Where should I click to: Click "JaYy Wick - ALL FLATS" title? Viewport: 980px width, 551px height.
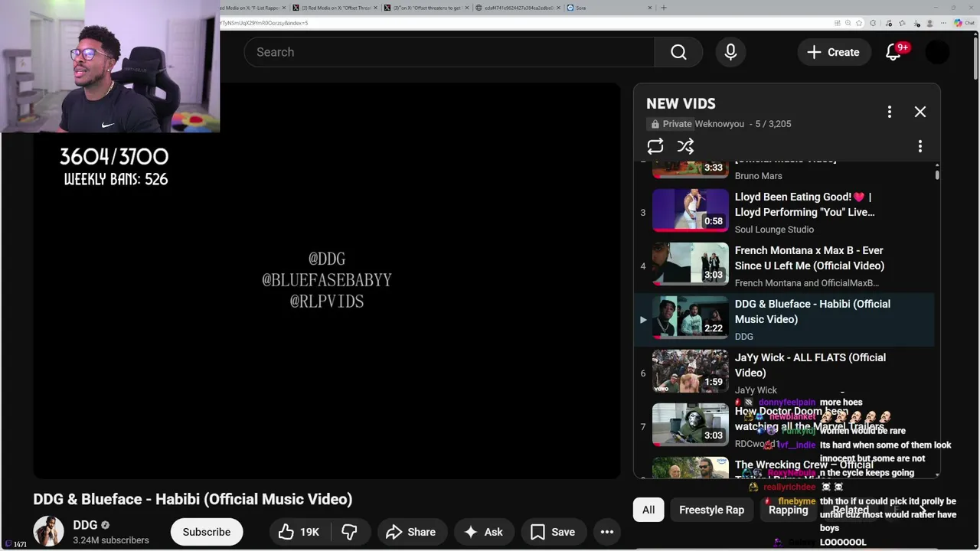point(810,365)
